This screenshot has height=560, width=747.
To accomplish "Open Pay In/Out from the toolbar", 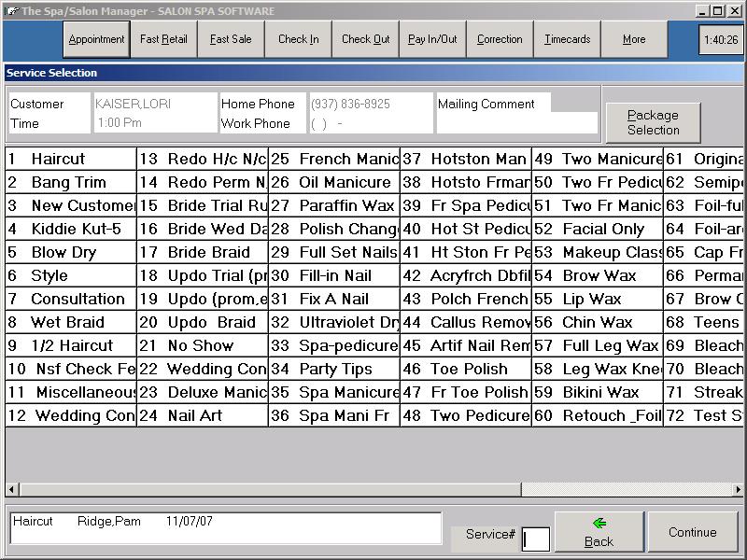I will pos(432,39).
